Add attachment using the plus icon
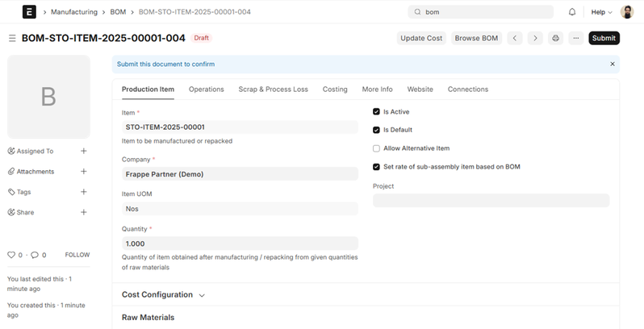Screen dimensions: 644x329 point(84,171)
